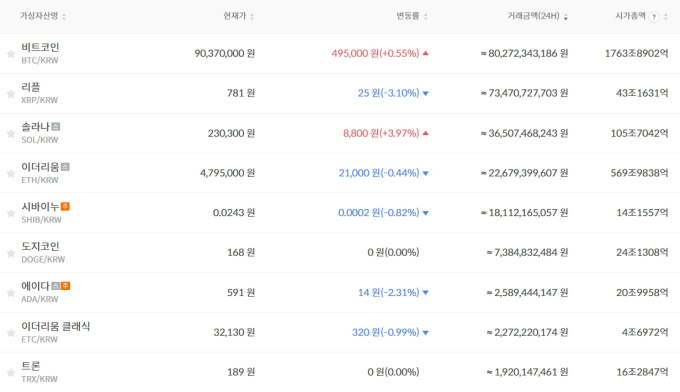
Task: Open the 시가총액 help question-mark icon
Action: [654, 17]
